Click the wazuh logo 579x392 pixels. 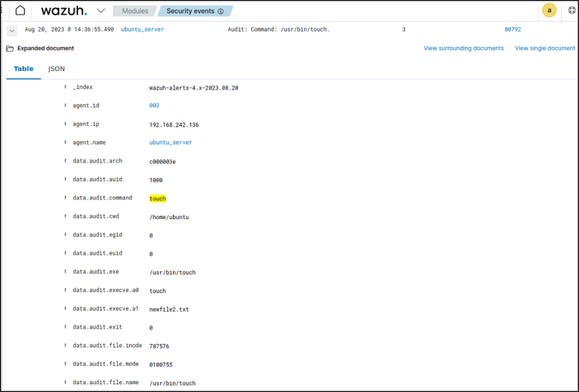64,11
